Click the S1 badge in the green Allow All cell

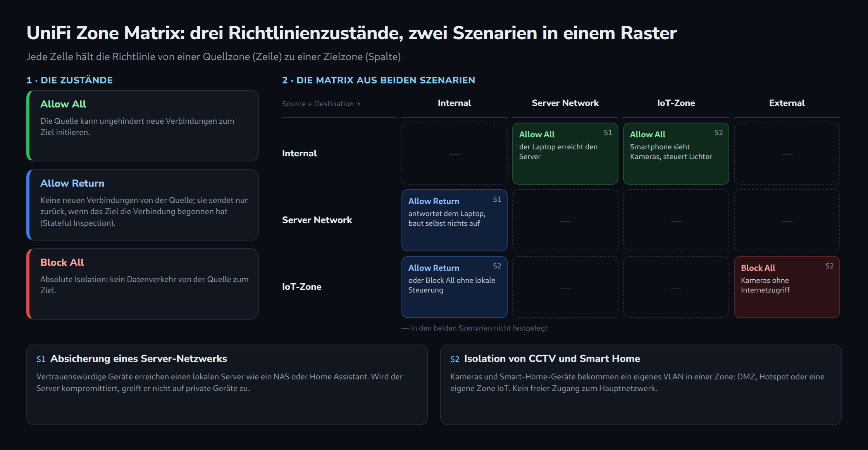point(608,133)
